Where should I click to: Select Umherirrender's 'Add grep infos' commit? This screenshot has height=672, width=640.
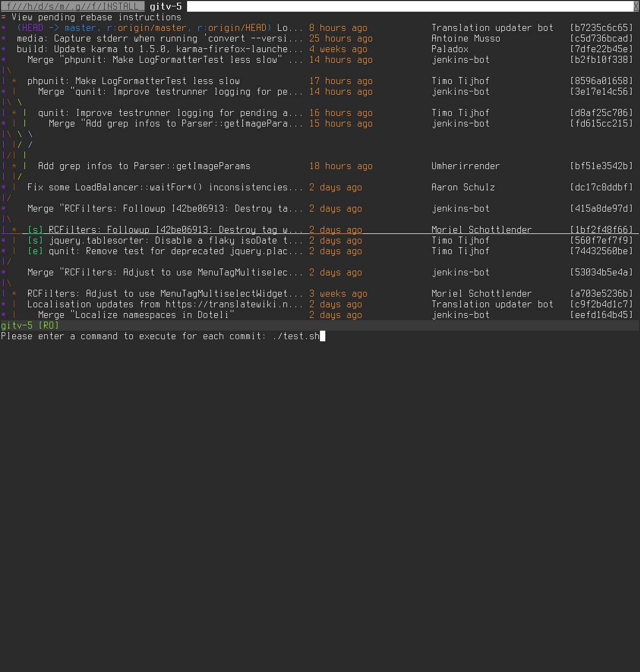click(320, 166)
